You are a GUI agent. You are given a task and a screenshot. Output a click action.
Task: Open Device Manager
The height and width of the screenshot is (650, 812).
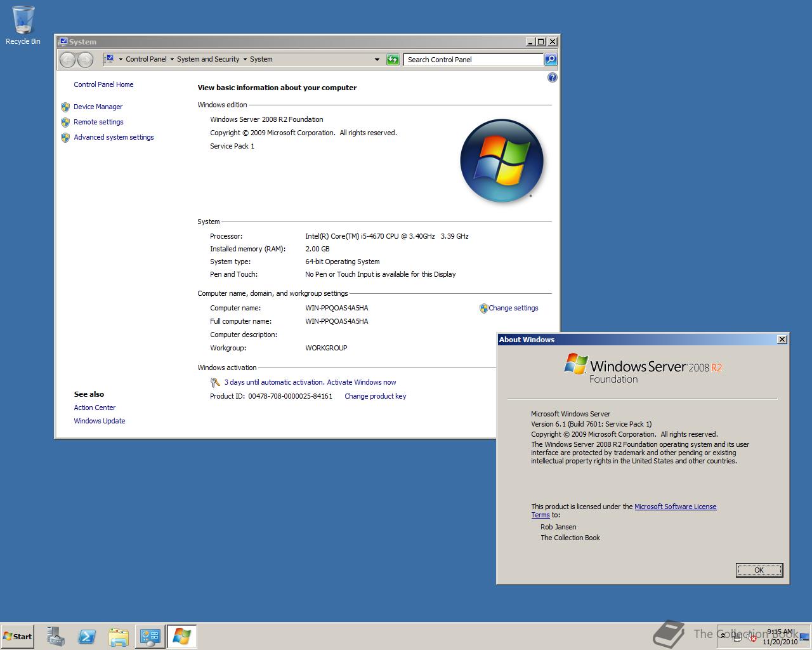point(98,107)
